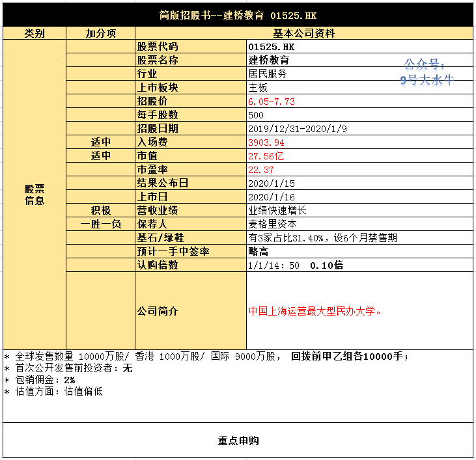Click the red company profile text
Viewport: 476px width, 460px height.
click(x=315, y=311)
